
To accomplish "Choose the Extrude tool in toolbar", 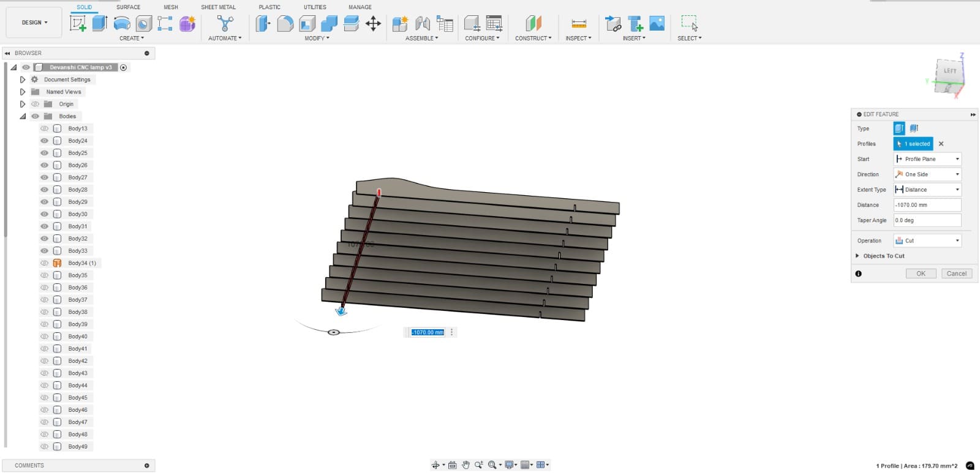I will tap(99, 23).
